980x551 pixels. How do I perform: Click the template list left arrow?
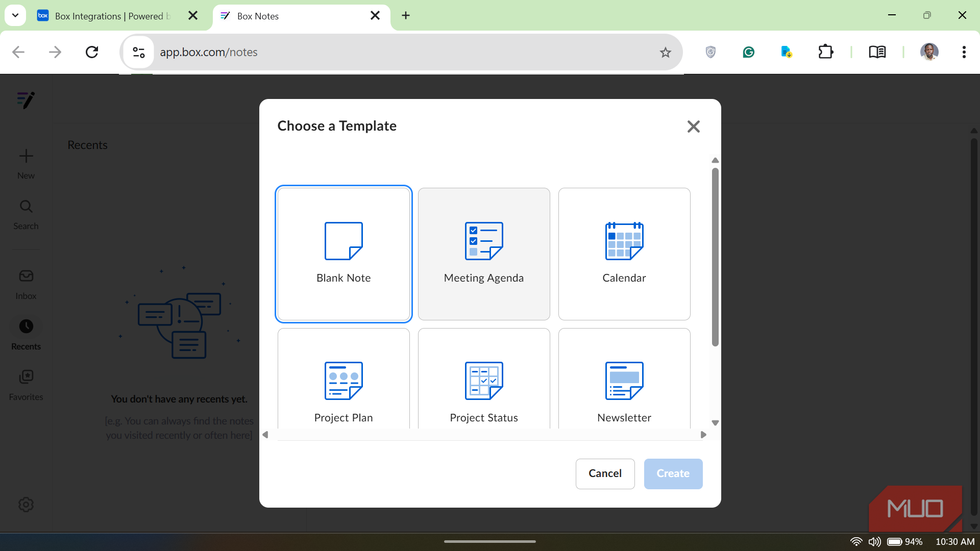point(265,435)
